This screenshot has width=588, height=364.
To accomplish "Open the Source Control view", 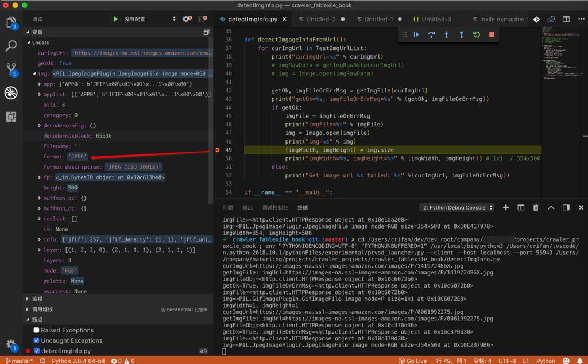I will pos(11,69).
